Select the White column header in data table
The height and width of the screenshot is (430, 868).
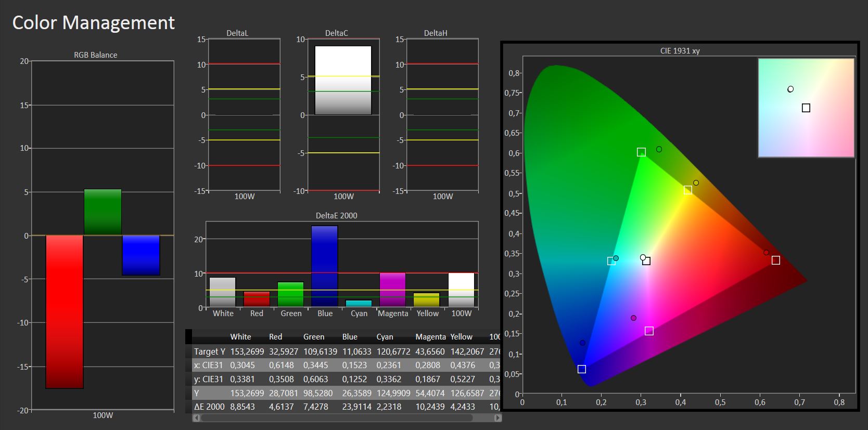[x=240, y=337]
